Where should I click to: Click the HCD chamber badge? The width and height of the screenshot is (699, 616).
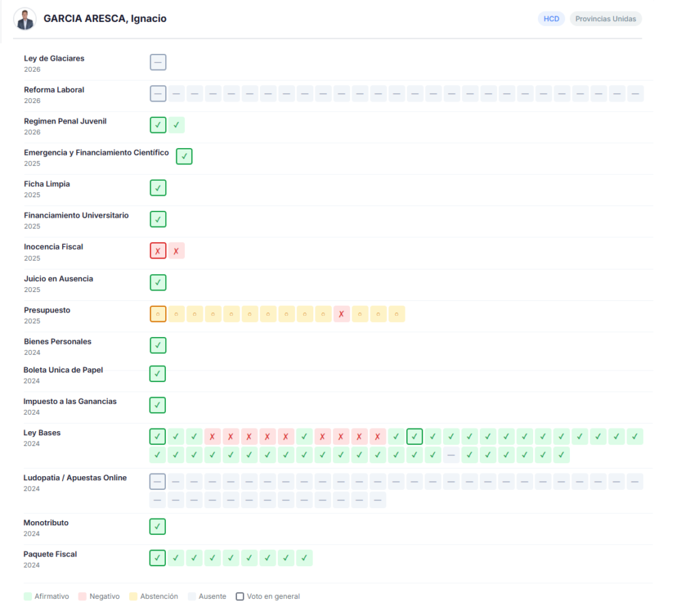coord(551,19)
